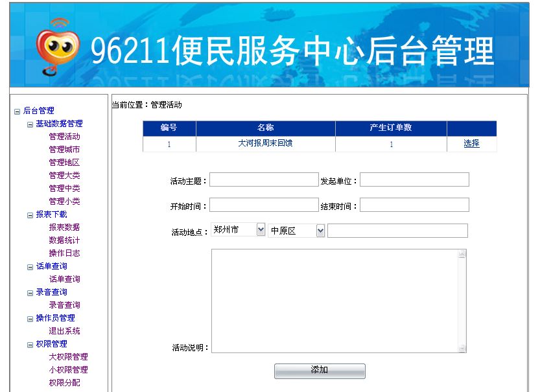Image resolution: width=540 pixels, height=392 pixels.
Task: Open the 中原区 district dropdown
Action: (320, 231)
